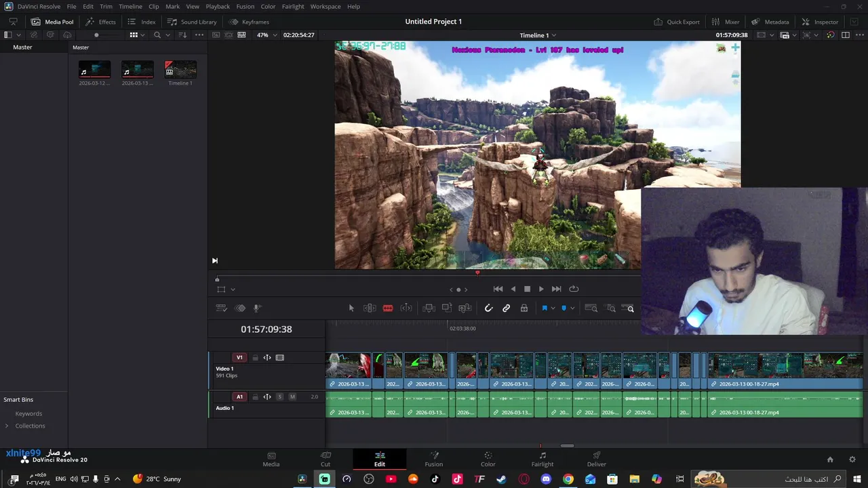Viewport: 868px width, 488px height.
Task: Stop viewer playback
Action: point(527,289)
